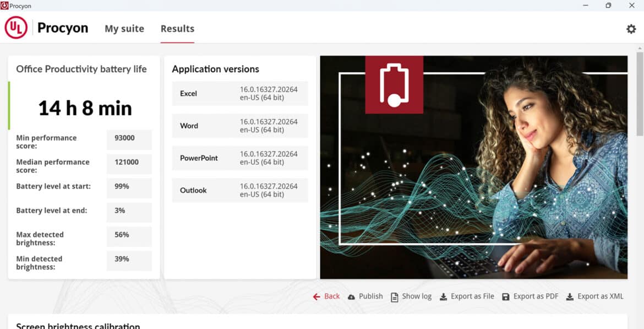Click the Word application row name

tap(189, 126)
